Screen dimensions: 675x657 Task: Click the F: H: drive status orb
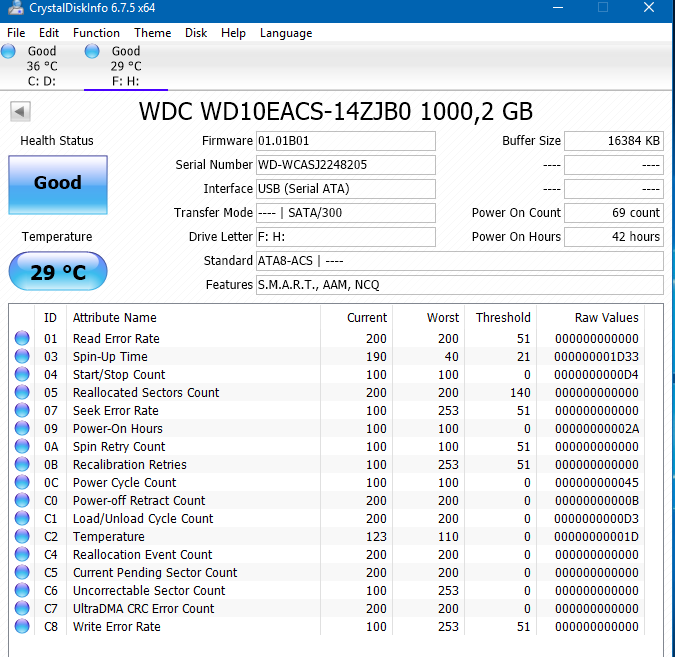[92, 51]
